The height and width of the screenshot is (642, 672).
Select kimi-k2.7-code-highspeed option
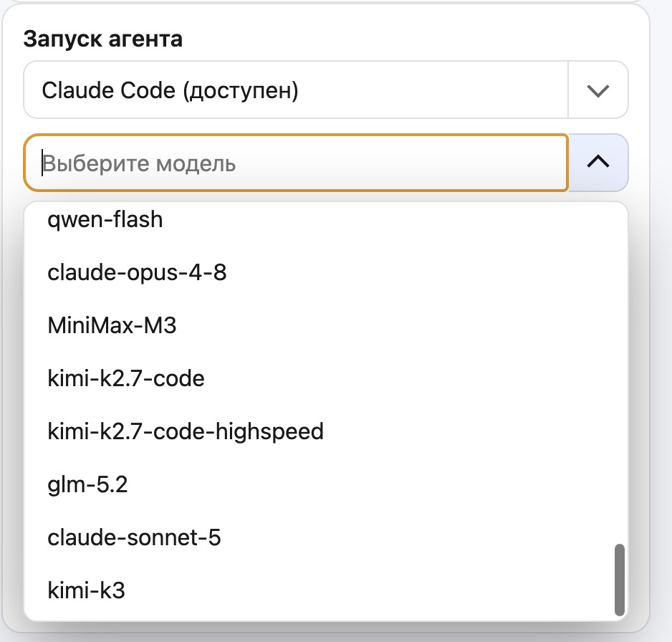[x=326, y=431]
